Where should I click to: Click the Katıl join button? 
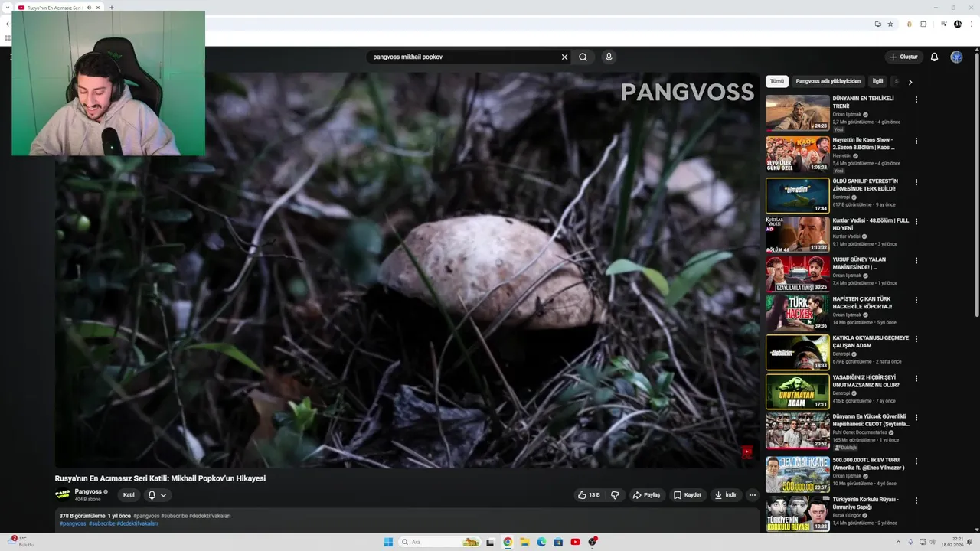(129, 495)
